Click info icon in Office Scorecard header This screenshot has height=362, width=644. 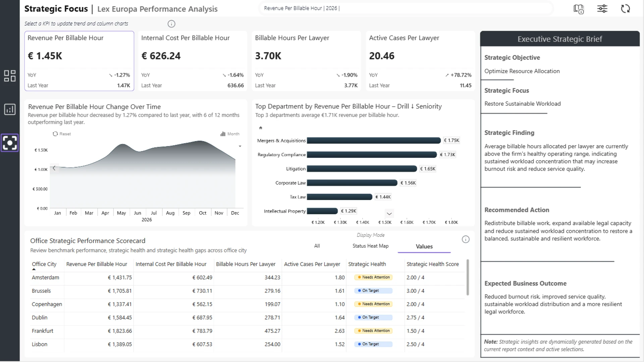click(x=466, y=239)
